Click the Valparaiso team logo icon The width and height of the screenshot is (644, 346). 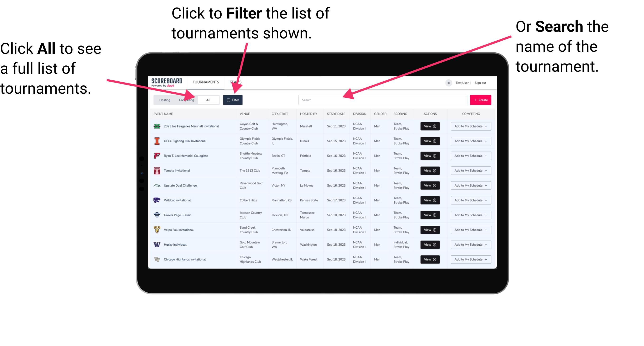(157, 230)
